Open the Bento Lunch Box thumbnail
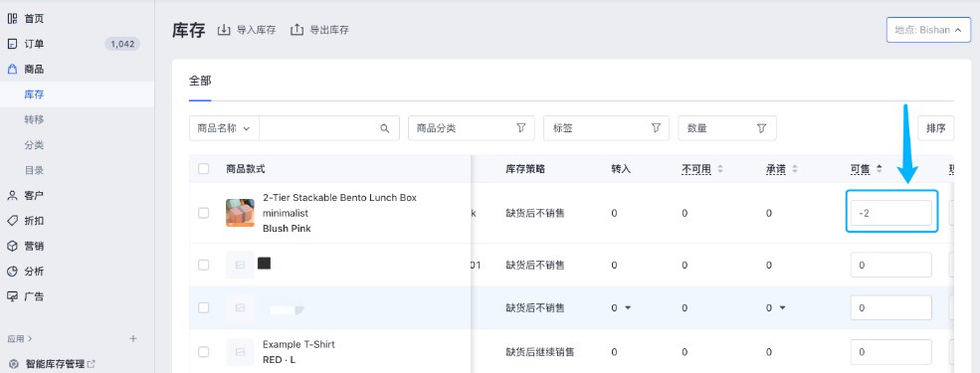Screen dimensions: 980x373 click(240, 213)
